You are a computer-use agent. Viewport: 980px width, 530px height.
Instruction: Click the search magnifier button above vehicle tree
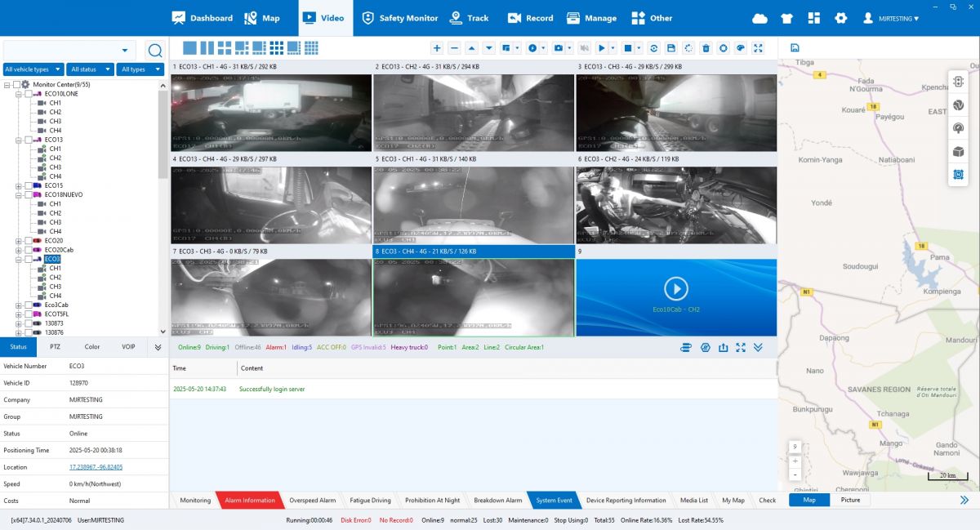154,50
